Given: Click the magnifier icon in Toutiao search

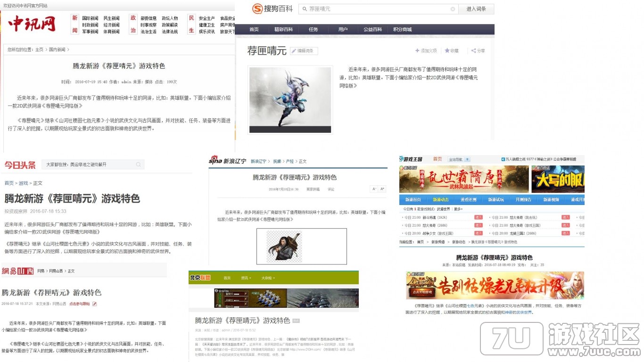Looking at the screenshot, I should click(138, 165).
